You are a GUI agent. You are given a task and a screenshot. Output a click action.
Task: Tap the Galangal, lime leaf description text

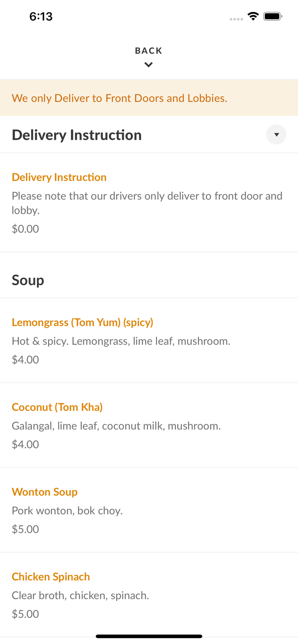click(x=116, y=426)
